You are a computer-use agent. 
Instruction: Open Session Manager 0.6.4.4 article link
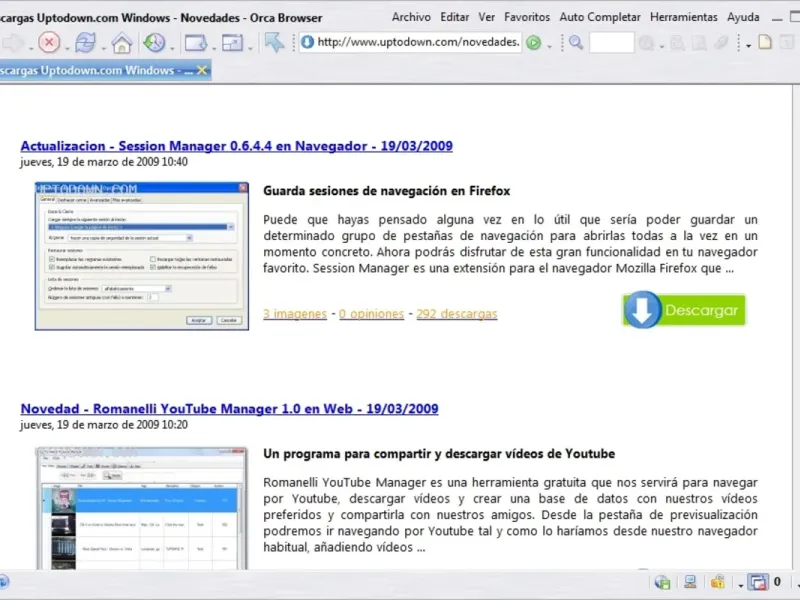coord(236,146)
